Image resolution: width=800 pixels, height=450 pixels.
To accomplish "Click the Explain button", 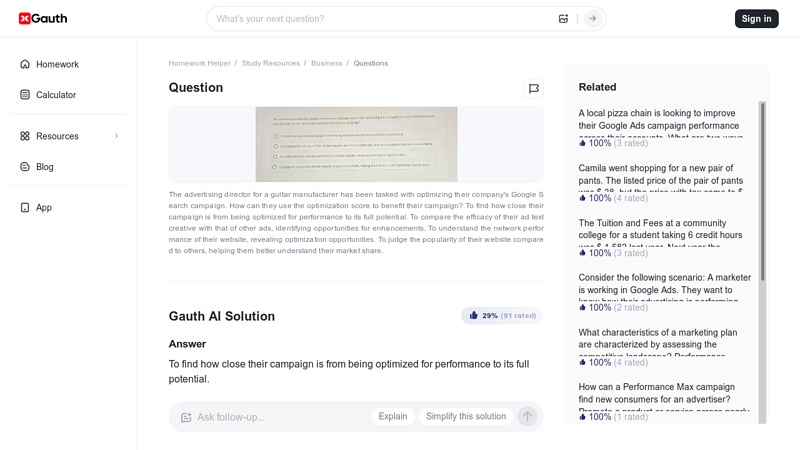I will point(393,416).
